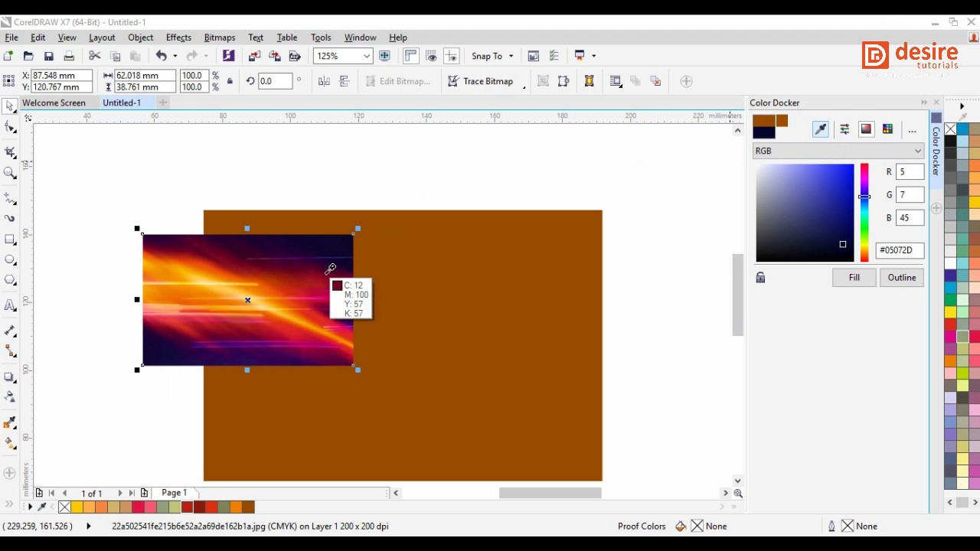
Task: Select the Pick tool in the toolbox
Action: 10,106
